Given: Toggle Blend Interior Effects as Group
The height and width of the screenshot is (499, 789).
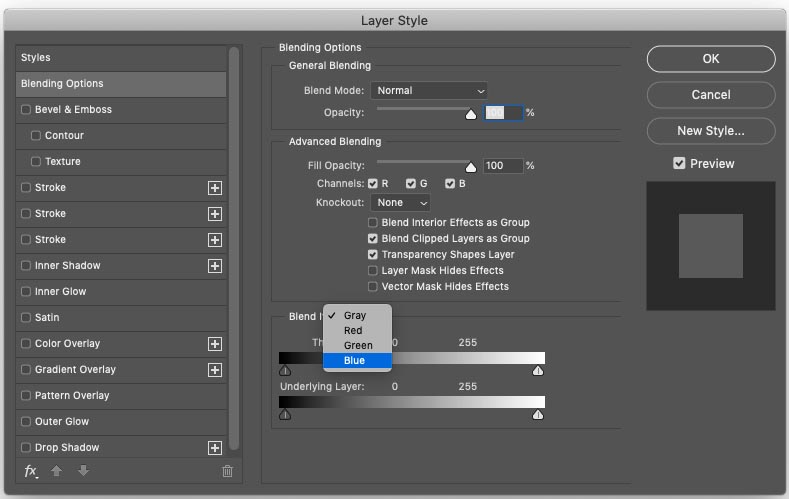Looking at the screenshot, I should (x=373, y=222).
